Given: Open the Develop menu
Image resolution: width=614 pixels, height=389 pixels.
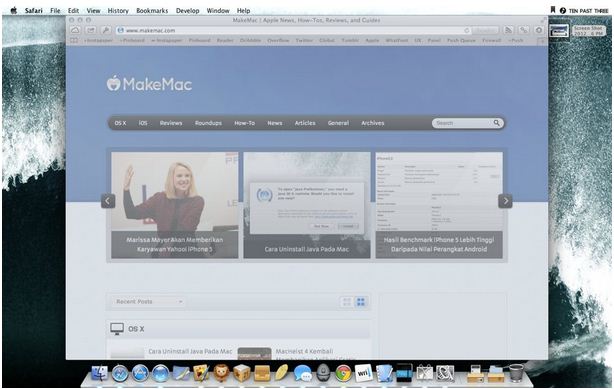Looking at the screenshot, I should point(188,11).
